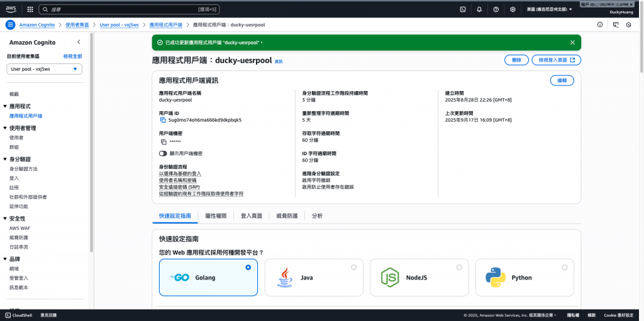Select the Java platform radio button
Screen dimensions: 644x321
coord(353,267)
